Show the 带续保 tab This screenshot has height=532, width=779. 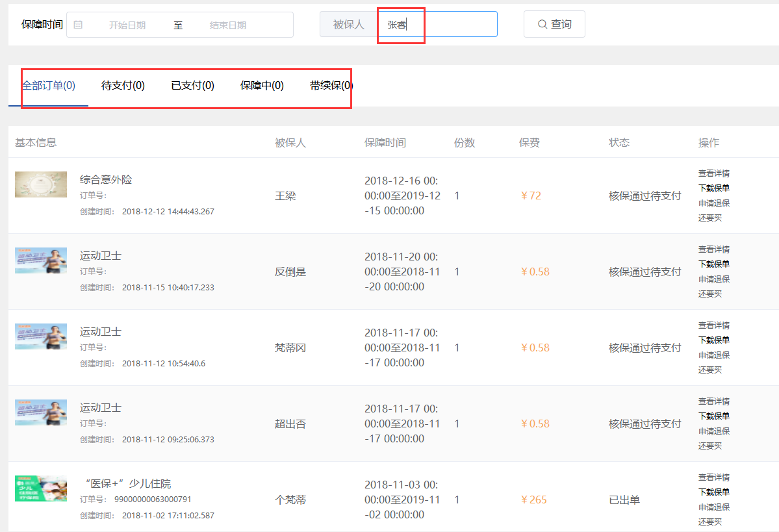coord(331,85)
